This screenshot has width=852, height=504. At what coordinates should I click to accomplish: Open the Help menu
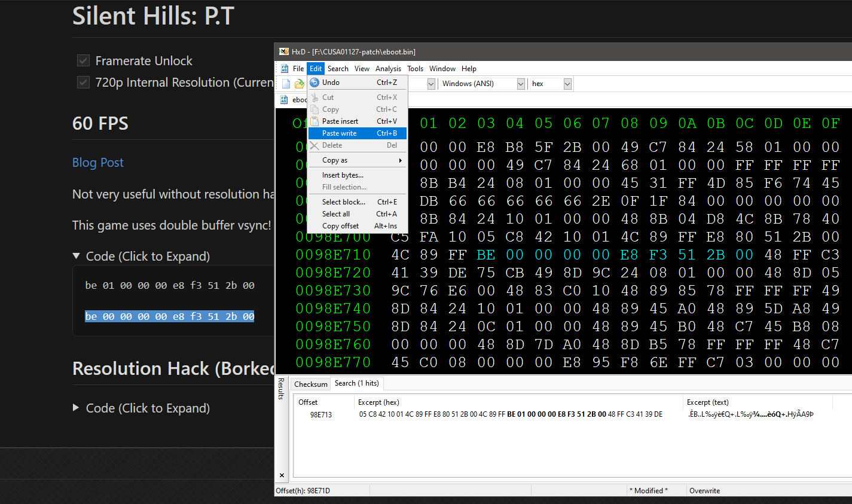pyautogui.click(x=469, y=69)
